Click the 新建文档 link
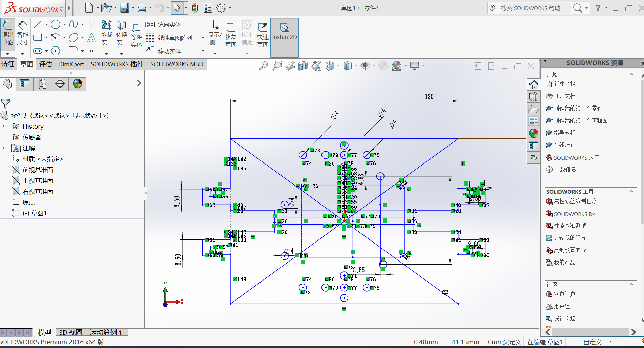 (x=564, y=84)
